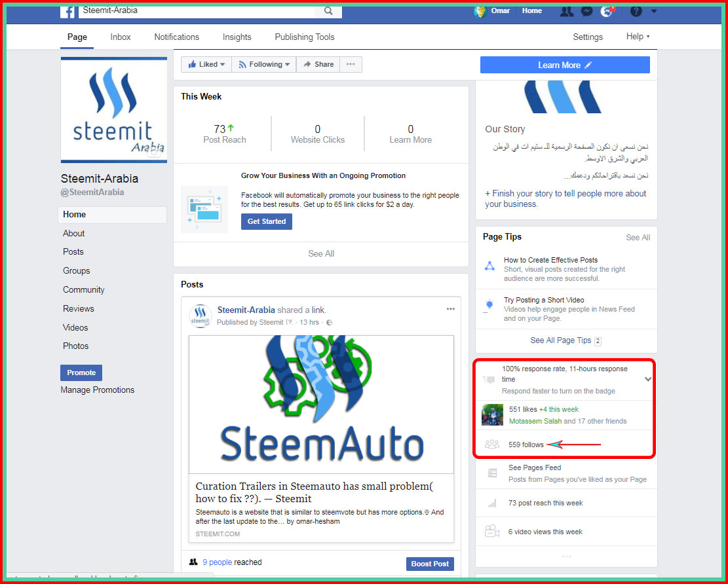Open the Liked dropdown button
Image resolution: width=728 pixels, height=584 pixels.
tap(206, 64)
